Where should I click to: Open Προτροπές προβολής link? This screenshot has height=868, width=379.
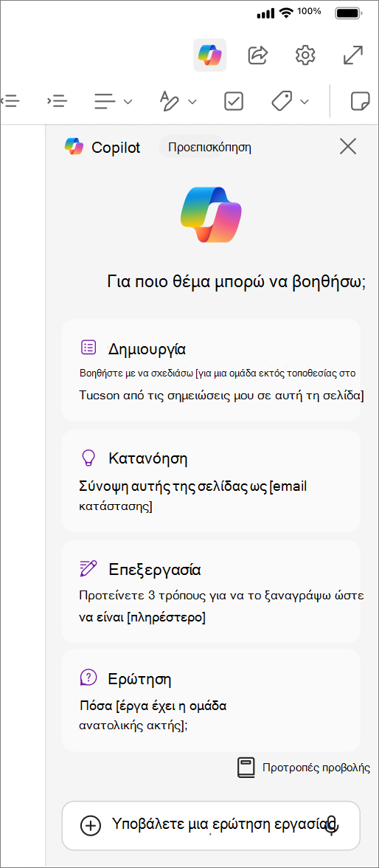(x=316, y=768)
